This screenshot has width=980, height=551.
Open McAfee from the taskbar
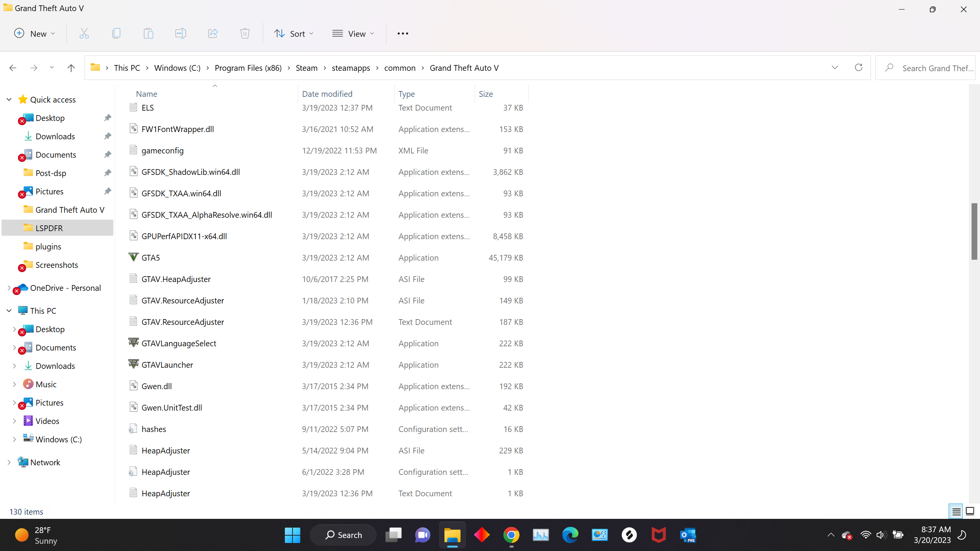658,535
